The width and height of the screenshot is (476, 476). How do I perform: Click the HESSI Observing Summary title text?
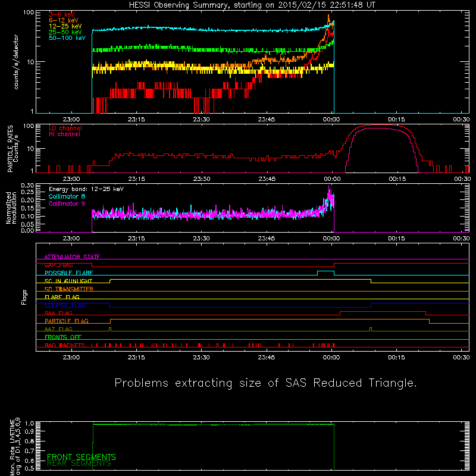252,5
